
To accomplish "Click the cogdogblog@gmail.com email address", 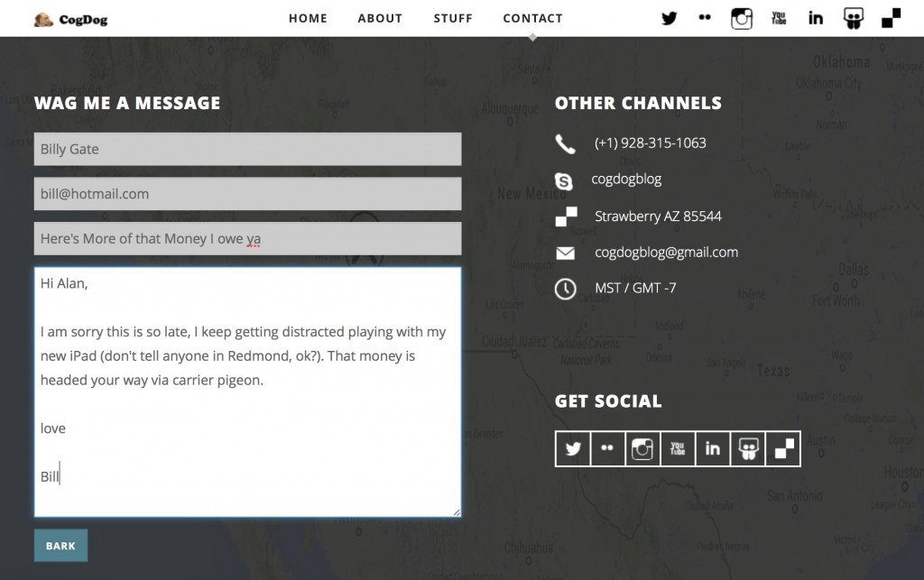I will click(666, 252).
